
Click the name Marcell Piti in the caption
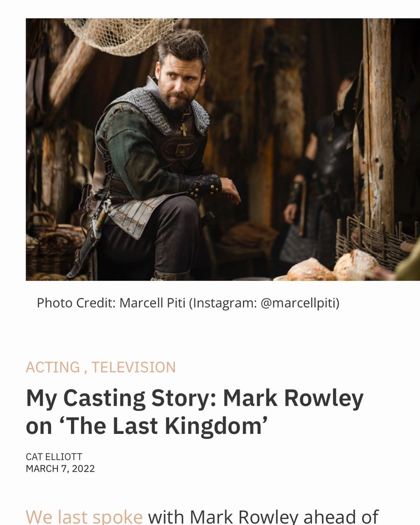point(152,303)
